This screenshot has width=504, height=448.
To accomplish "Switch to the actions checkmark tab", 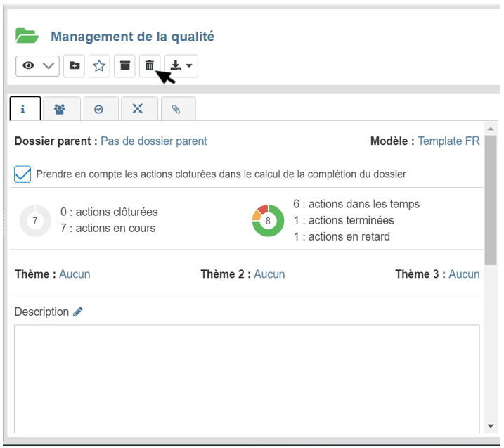I will pyautogui.click(x=99, y=110).
